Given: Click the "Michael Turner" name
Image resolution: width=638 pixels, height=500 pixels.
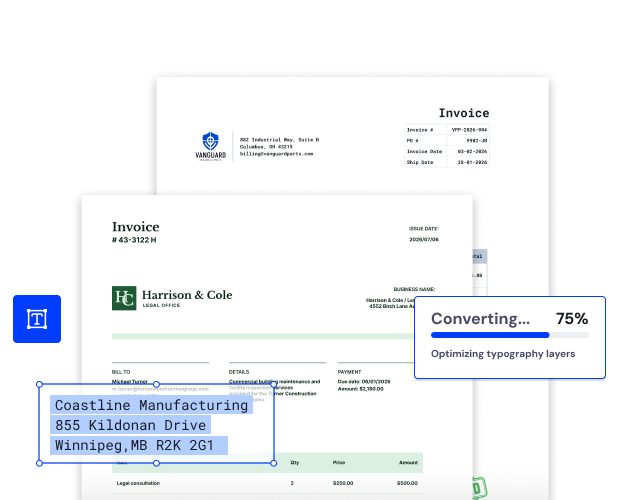Looking at the screenshot, I should pyautogui.click(x=130, y=382).
